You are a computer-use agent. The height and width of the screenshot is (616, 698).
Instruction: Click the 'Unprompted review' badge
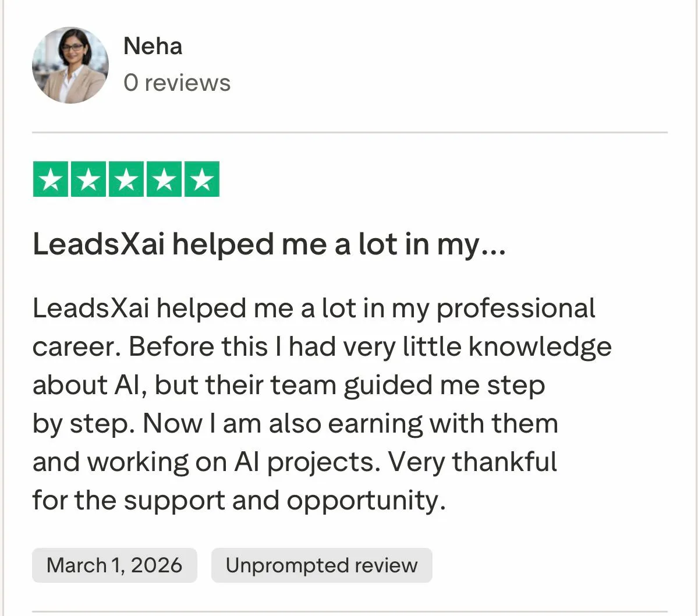[321, 565]
